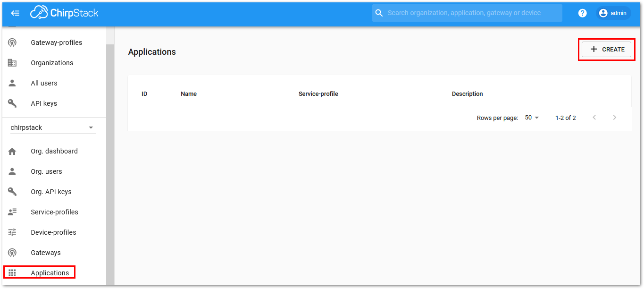Screen dimensions: 644x289
Task: Go to Org. dashboard
Action: click(x=54, y=151)
